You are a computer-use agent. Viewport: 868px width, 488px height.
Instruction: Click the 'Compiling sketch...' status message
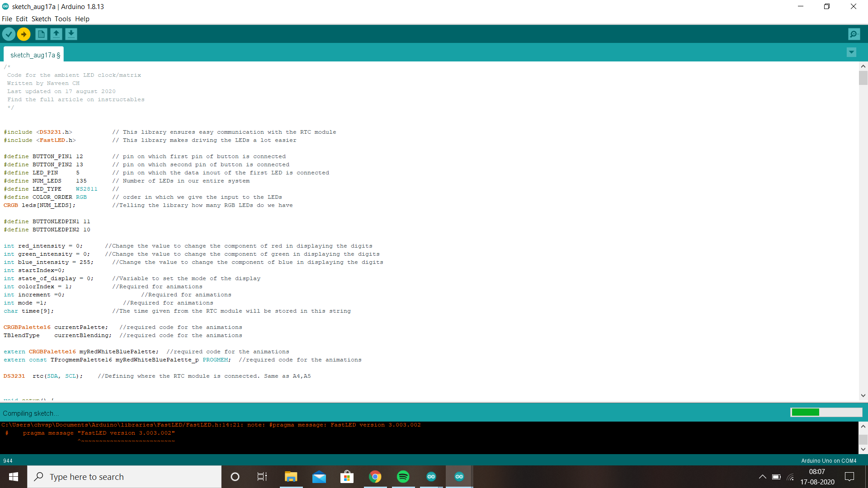[x=31, y=413]
